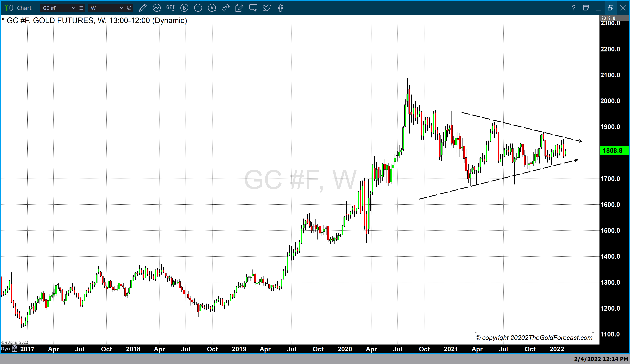Toggle the second empty link indicator
Screen dimensions: 630x364
[x=11, y=8]
